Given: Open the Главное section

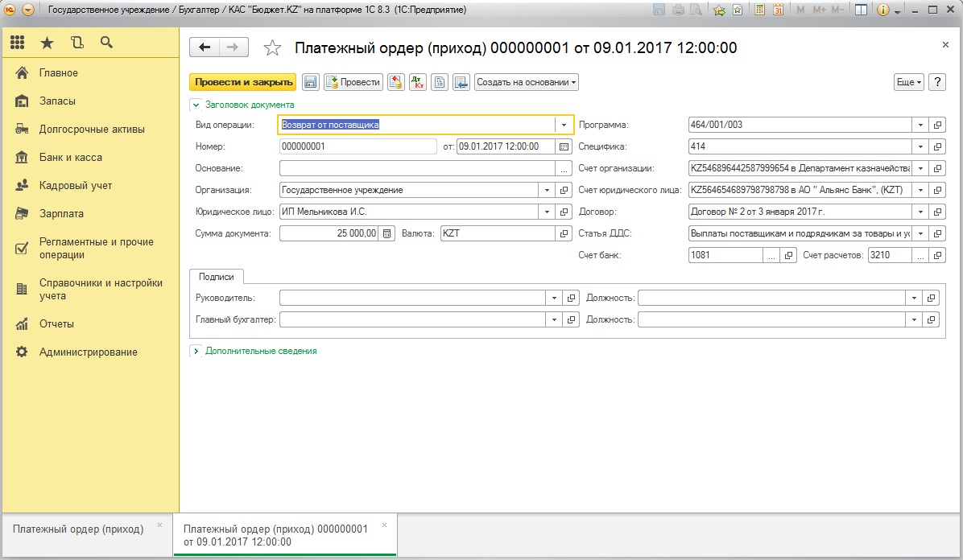Looking at the screenshot, I should pos(58,73).
